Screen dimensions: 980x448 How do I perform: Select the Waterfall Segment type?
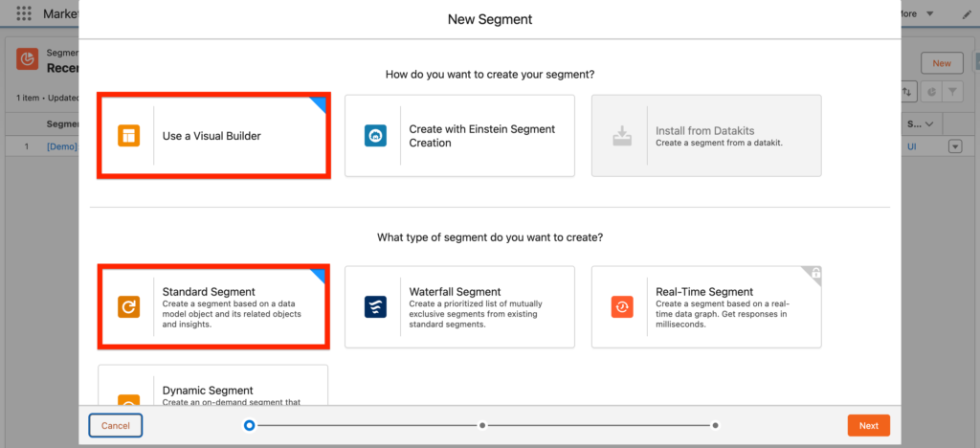coord(459,306)
